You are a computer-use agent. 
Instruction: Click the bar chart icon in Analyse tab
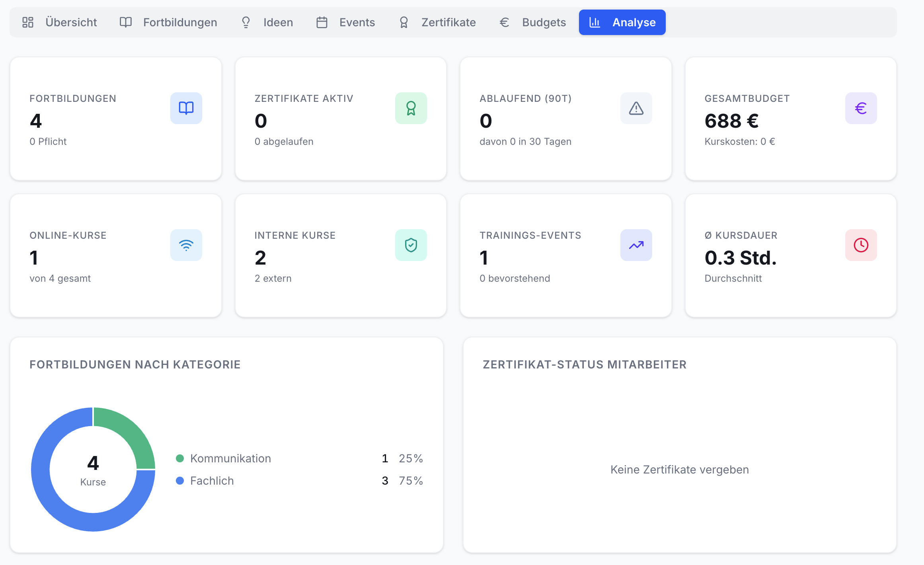(595, 22)
